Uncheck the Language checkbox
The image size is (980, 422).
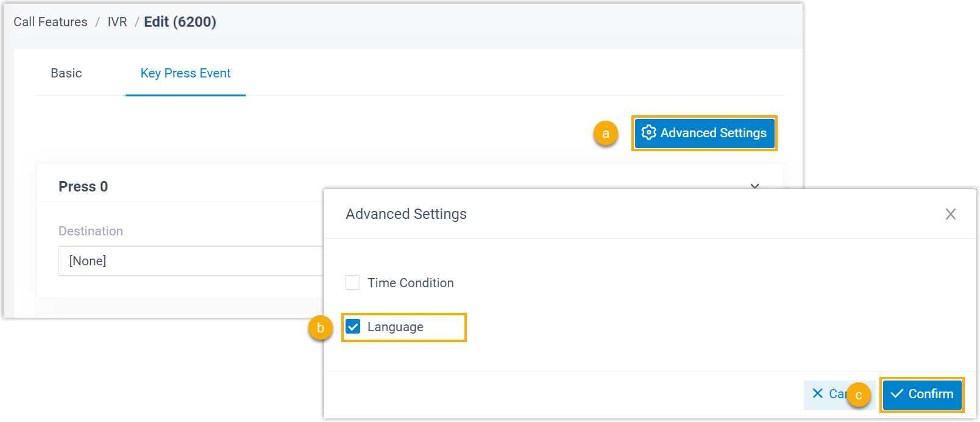pyautogui.click(x=353, y=327)
